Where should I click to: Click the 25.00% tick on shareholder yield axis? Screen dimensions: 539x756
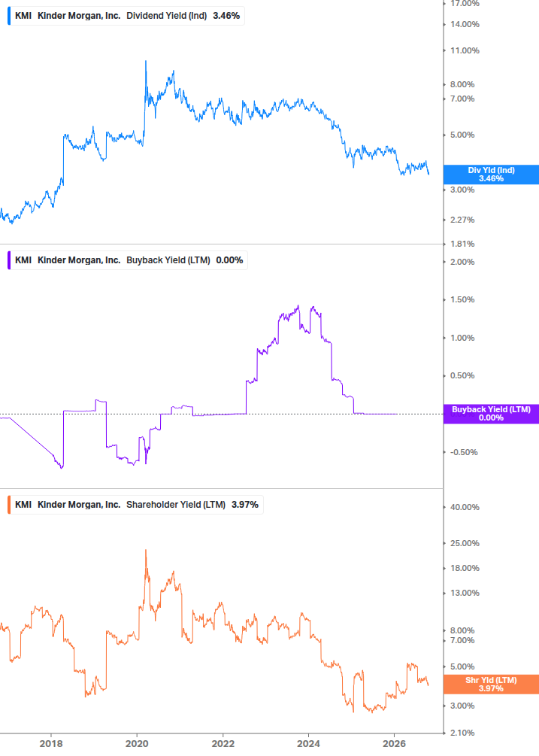click(x=465, y=543)
